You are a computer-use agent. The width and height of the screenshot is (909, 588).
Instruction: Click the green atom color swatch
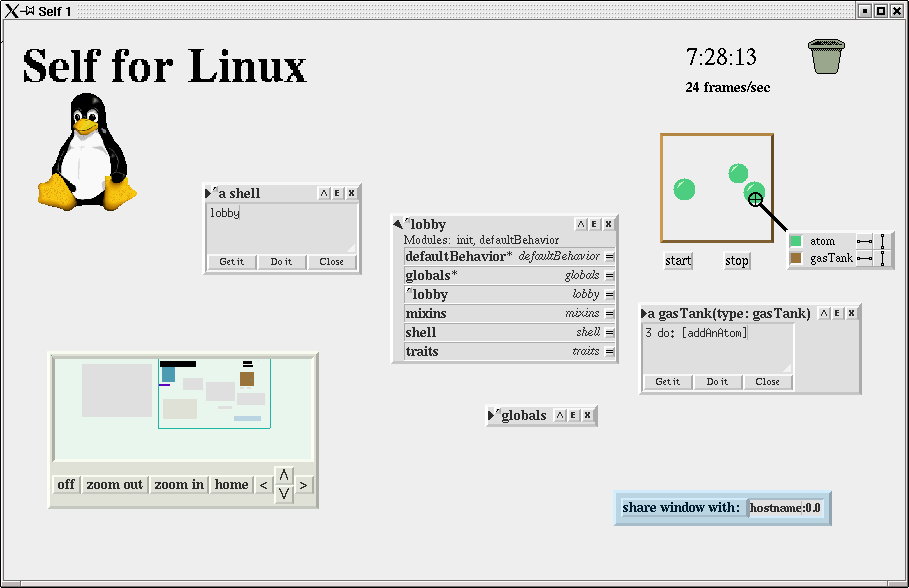(796, 241)
